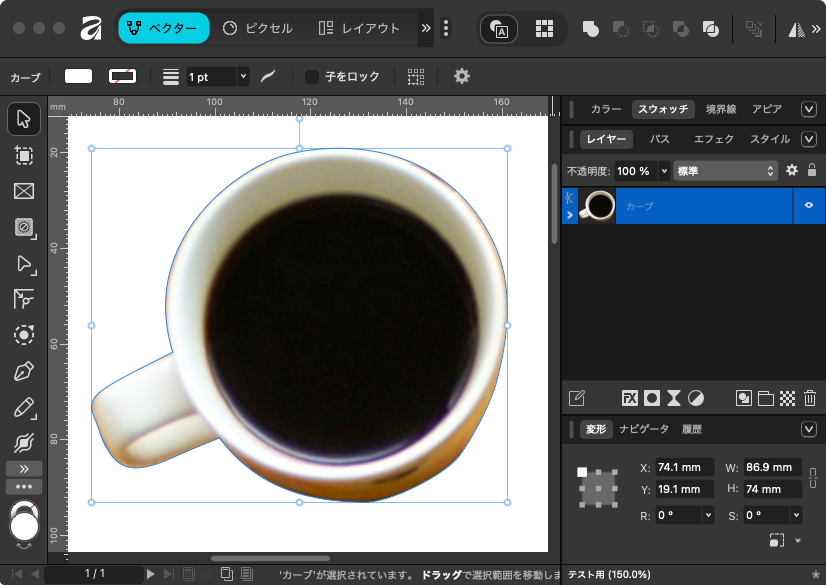Delete layer with the trash icon
This screenshot has width=826, height=585.
click(x=810, y=398)
